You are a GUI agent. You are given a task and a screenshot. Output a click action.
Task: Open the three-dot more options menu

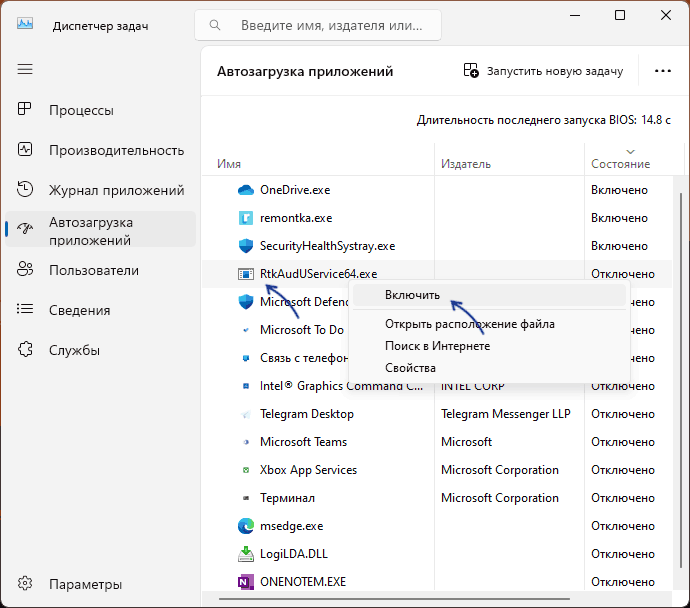pyautogui.click(x=663, y=71)
